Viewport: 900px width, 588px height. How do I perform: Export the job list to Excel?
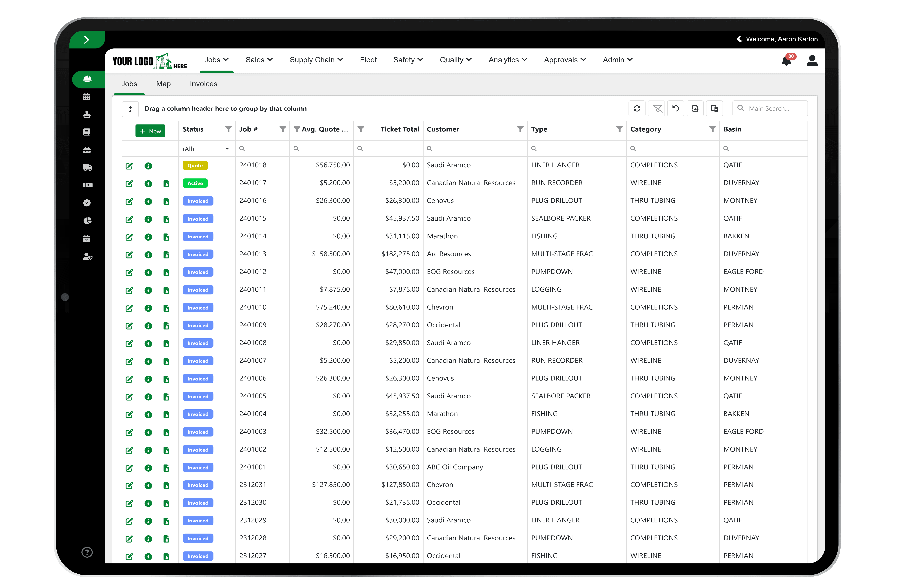pyautogui.click(x=695, y=108)
